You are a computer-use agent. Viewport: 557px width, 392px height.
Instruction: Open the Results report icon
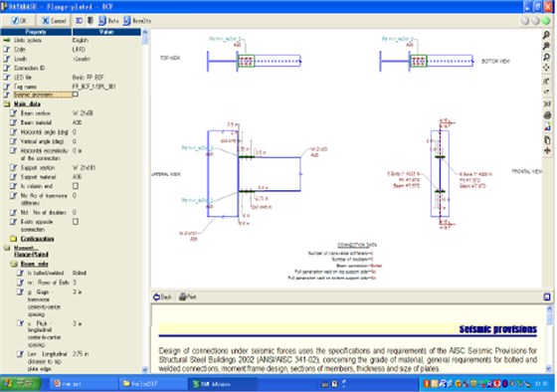coord(137,21)
